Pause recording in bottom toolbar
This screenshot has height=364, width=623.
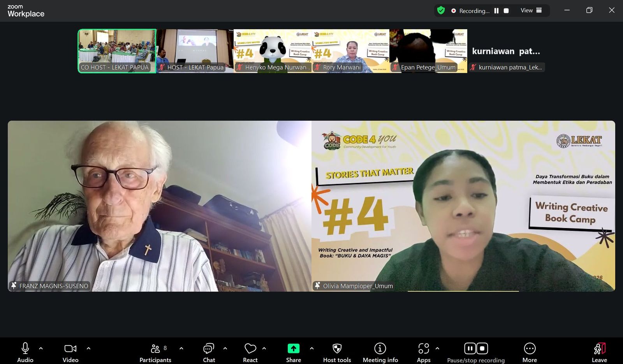pos(470,348)
